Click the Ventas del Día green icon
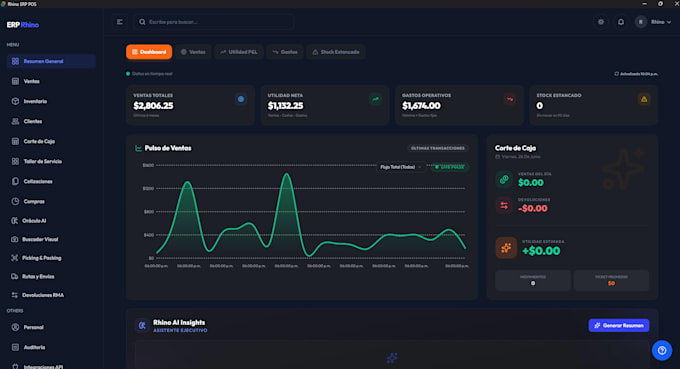The width and height of the screenshot is (680, 369). pos(504,179)
